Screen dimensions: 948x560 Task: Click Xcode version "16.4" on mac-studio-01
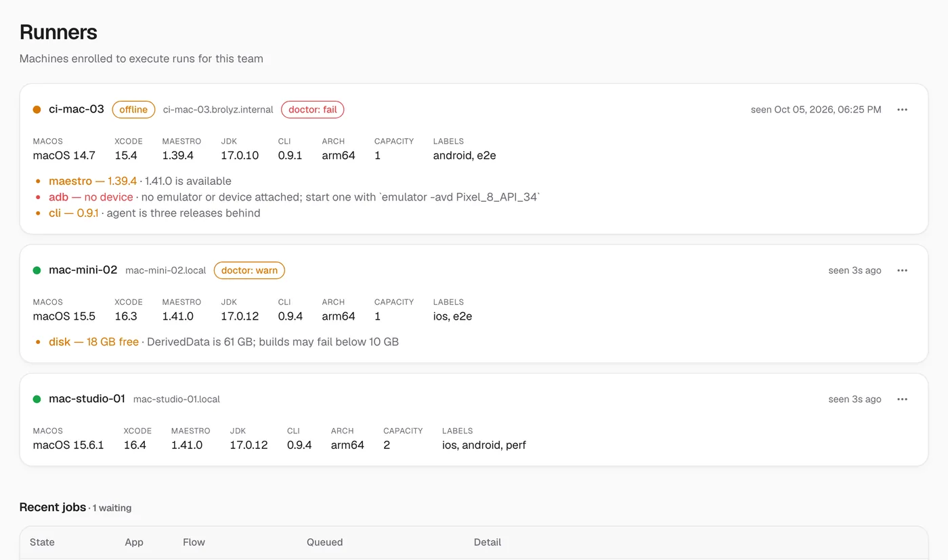pyautogui.click(x=135, y=445)
